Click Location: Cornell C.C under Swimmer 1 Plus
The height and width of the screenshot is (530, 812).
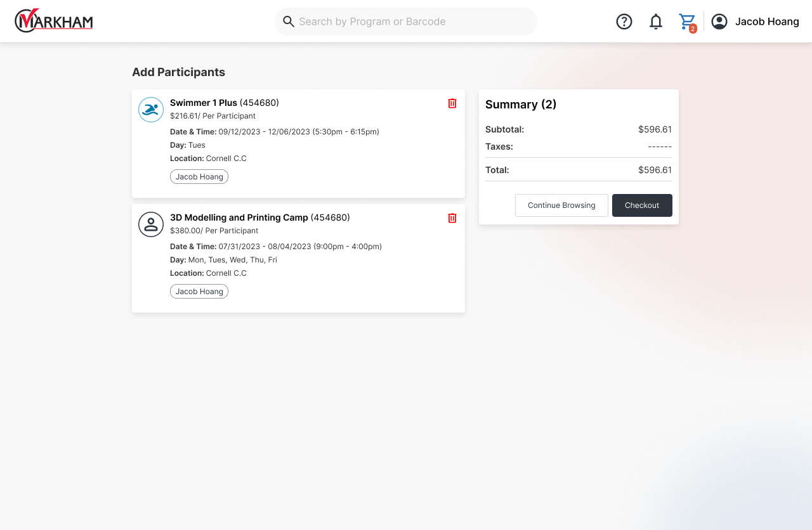click(x=208, y=158)
